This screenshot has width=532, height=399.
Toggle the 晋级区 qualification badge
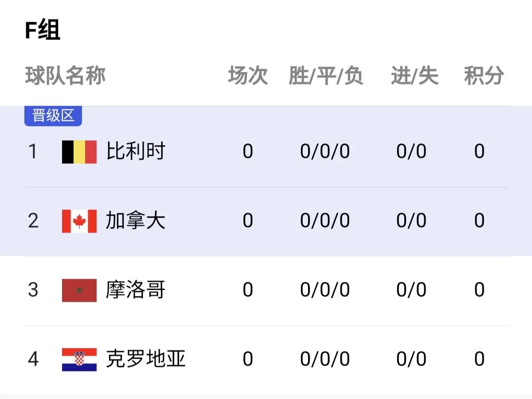pyautogui.click(x=52, y=115)
